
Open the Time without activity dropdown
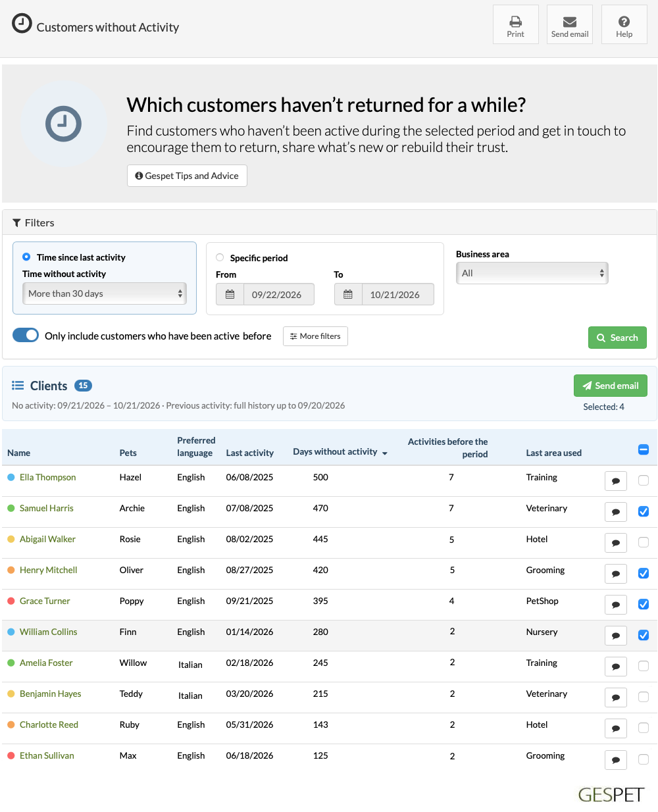pos(105,293)
